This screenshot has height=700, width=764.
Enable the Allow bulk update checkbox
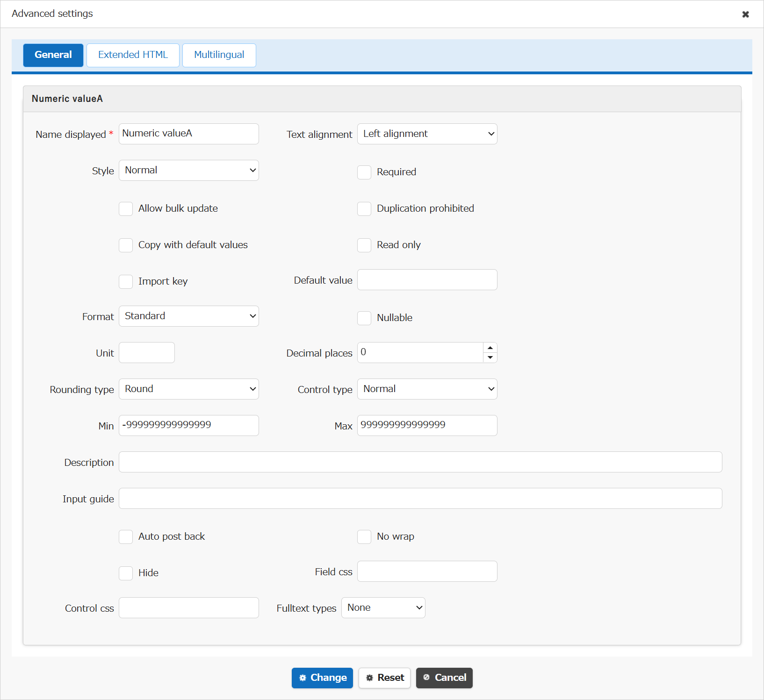126,209
